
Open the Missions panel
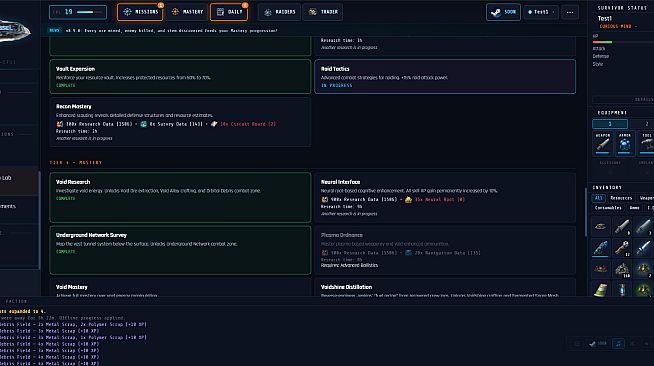(140, 12)
